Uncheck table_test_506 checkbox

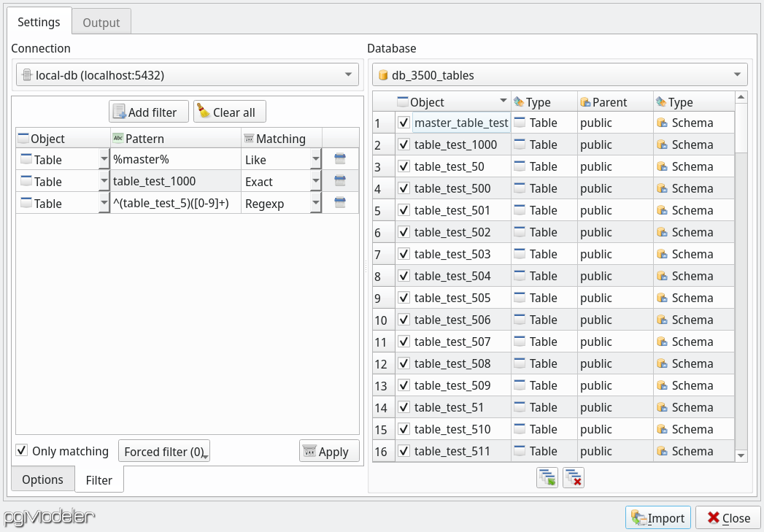[404, 320]
